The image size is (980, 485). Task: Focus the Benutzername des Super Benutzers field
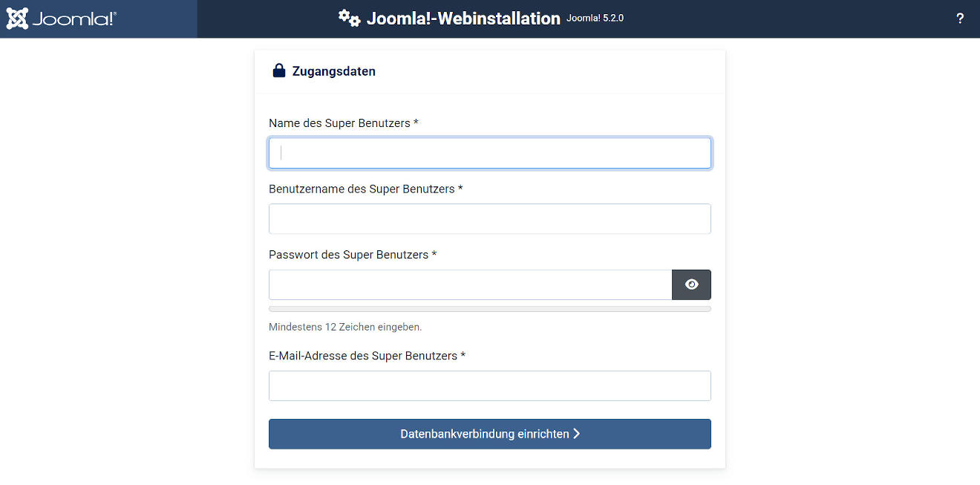pyautogui.click(x=489, y=218)
